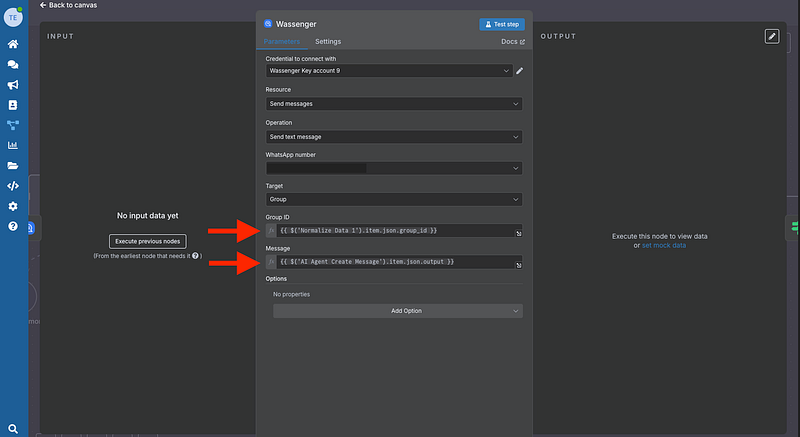
Task: Follow the set mock data link
Action: pos(663,245)
